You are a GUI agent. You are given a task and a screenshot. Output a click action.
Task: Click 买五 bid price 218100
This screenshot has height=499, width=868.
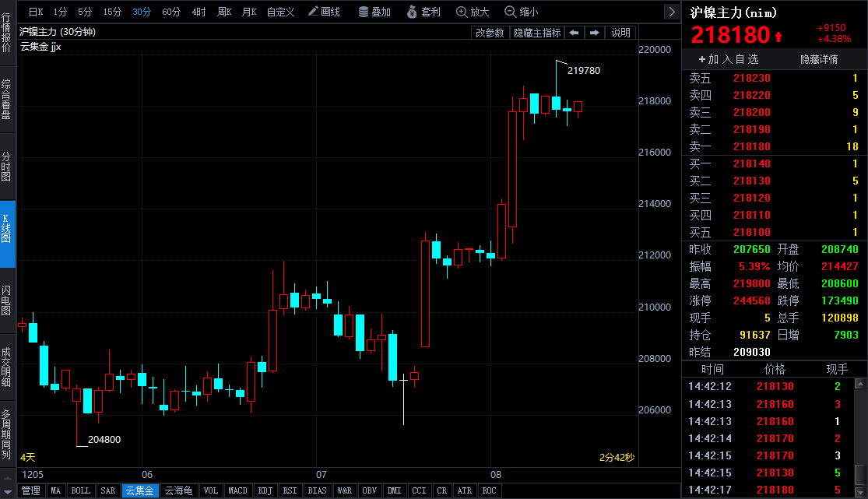752,233
